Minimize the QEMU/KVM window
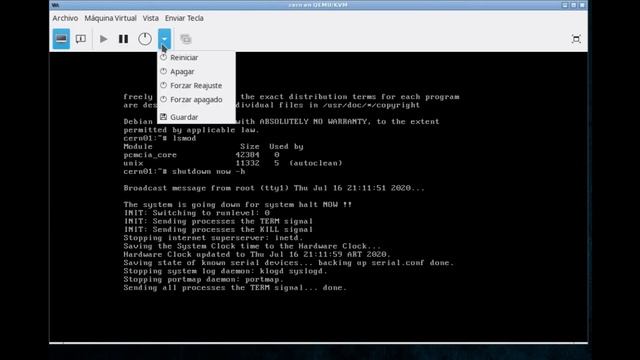The height and width of the screenshot is (360, 640). [564, 5]
